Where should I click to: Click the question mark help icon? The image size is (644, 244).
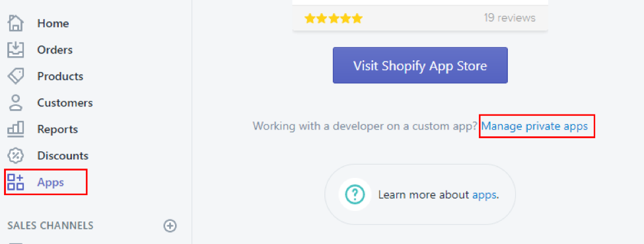click(355, 194)
